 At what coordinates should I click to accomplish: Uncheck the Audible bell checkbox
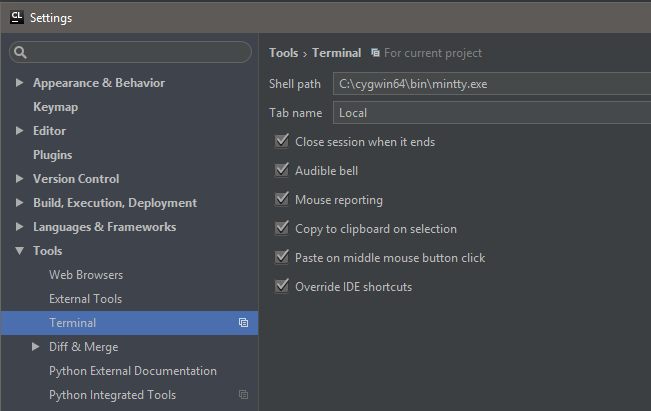pos(281,171)
